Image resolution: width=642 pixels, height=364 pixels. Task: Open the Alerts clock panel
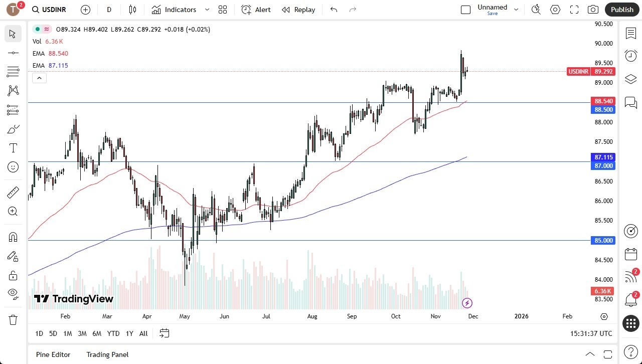point(630,56)
